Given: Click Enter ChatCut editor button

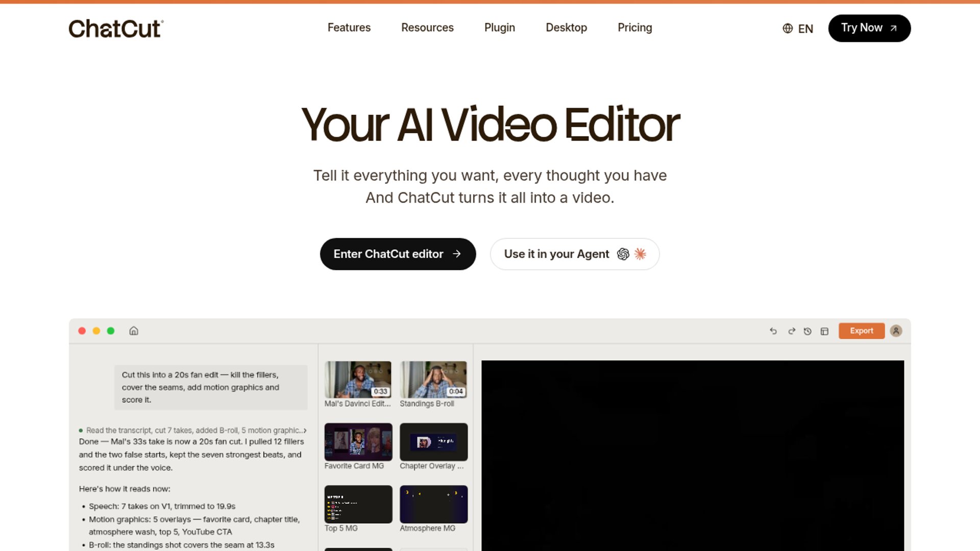Looking at the screenshot, I should [x=398, y=254].
